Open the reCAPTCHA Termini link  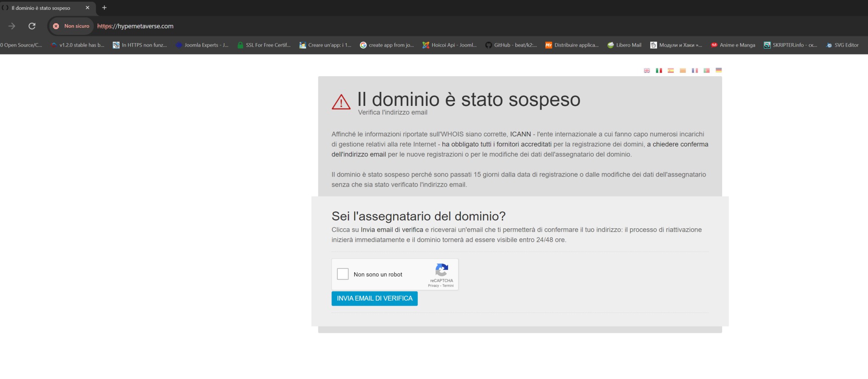(448, 286)
